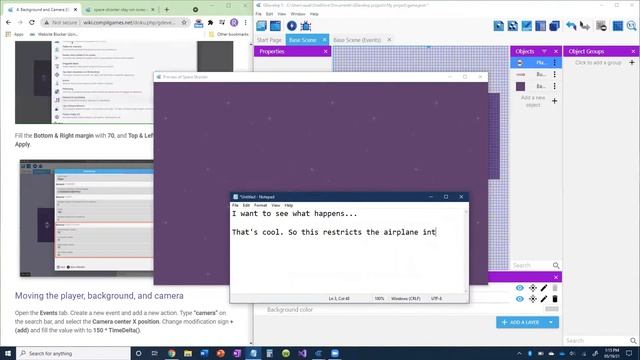Open the GDevelop project manager icon

262,26
